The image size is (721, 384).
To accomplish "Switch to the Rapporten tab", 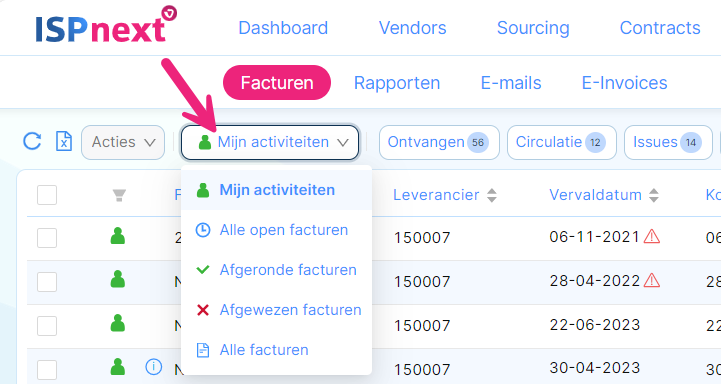I will pyautogui.click(x=397, y=83).
